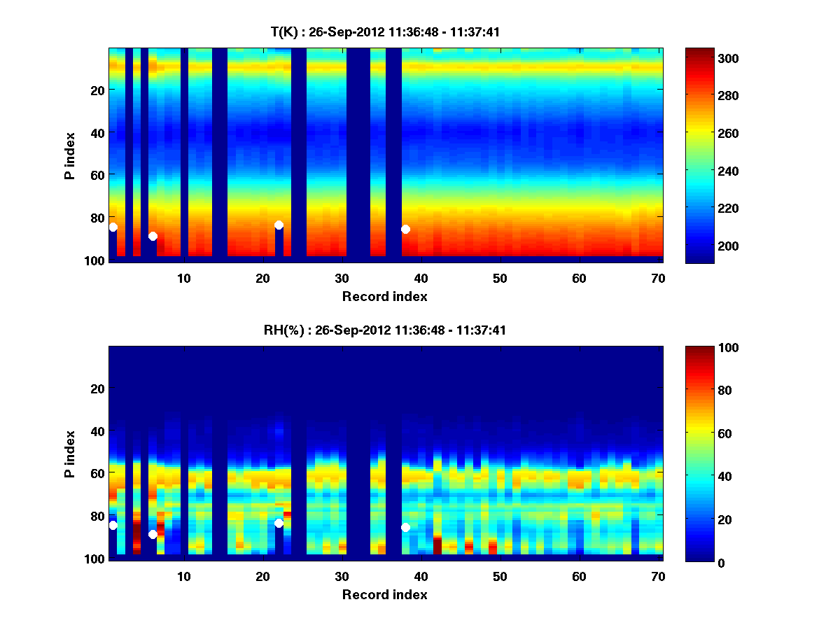Select the "Record index" label under the T(K) plot
Screen dimensions: 840x630
pos(384,296)
